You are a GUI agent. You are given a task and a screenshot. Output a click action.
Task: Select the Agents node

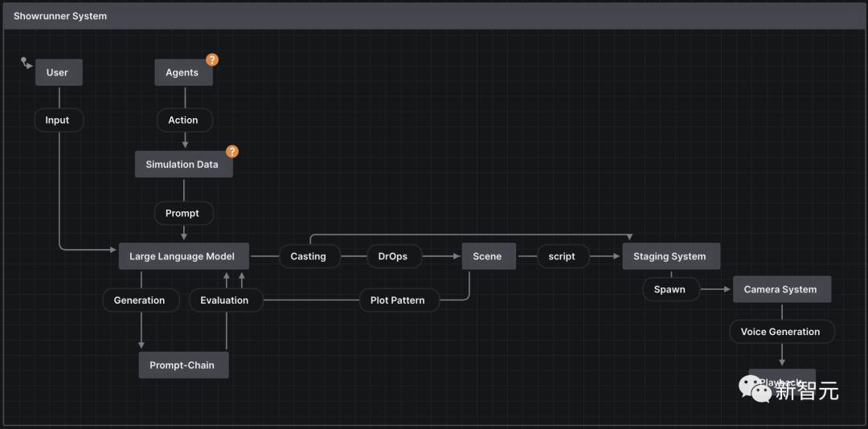[182, 73]
